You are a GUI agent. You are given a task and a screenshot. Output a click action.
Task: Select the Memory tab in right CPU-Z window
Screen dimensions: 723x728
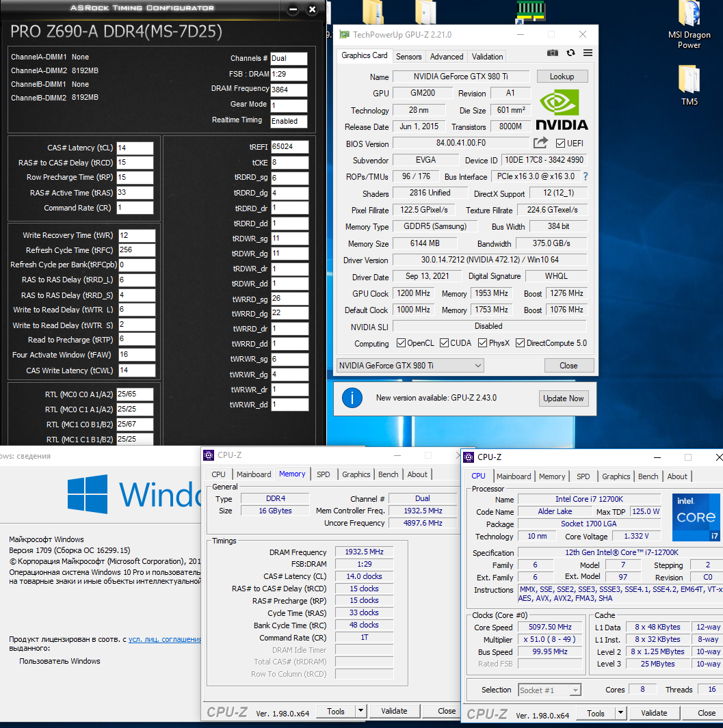click(552, 476)
